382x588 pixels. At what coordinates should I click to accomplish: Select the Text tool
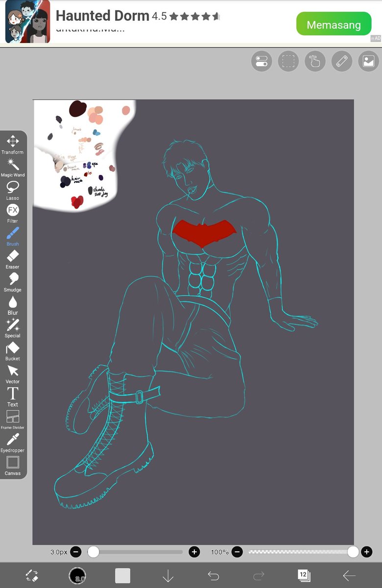(x=13, y=397)
